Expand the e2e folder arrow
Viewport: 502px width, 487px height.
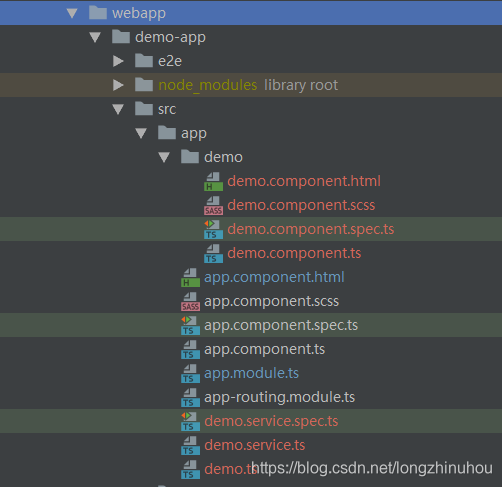(x=118, y=61)
